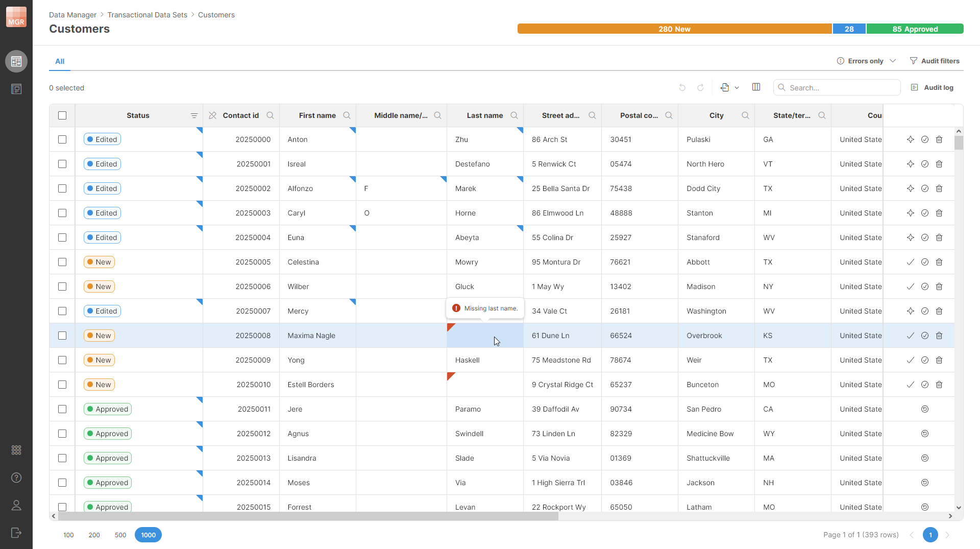Switch to the All tab
The height and width of the screenshot is (549, 980).
coord(59,61)
